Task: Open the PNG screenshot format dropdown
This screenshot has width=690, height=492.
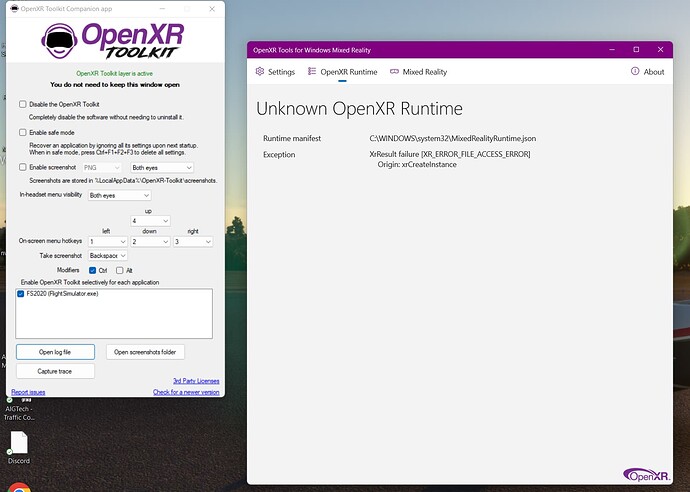Action: (x=102, y=168)
